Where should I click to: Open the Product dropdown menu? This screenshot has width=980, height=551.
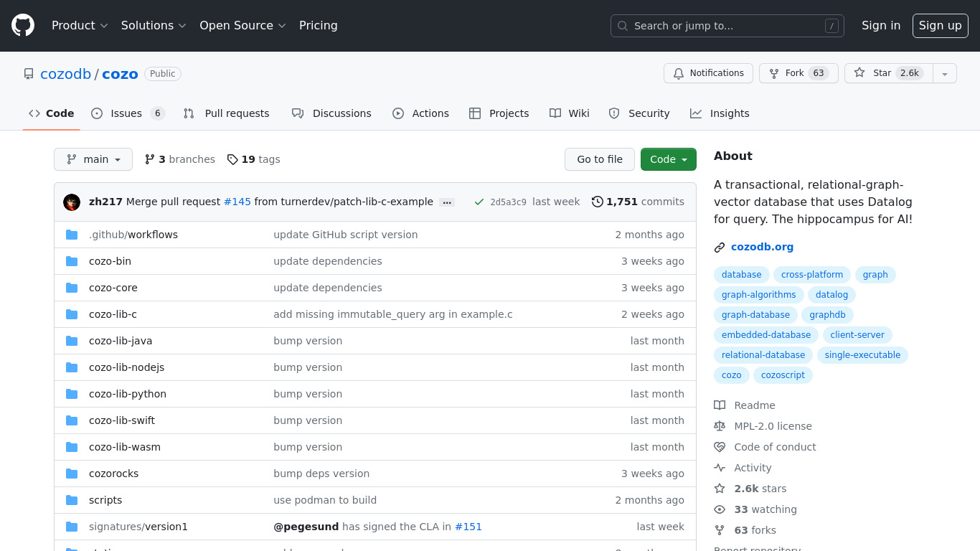point(80,26)
